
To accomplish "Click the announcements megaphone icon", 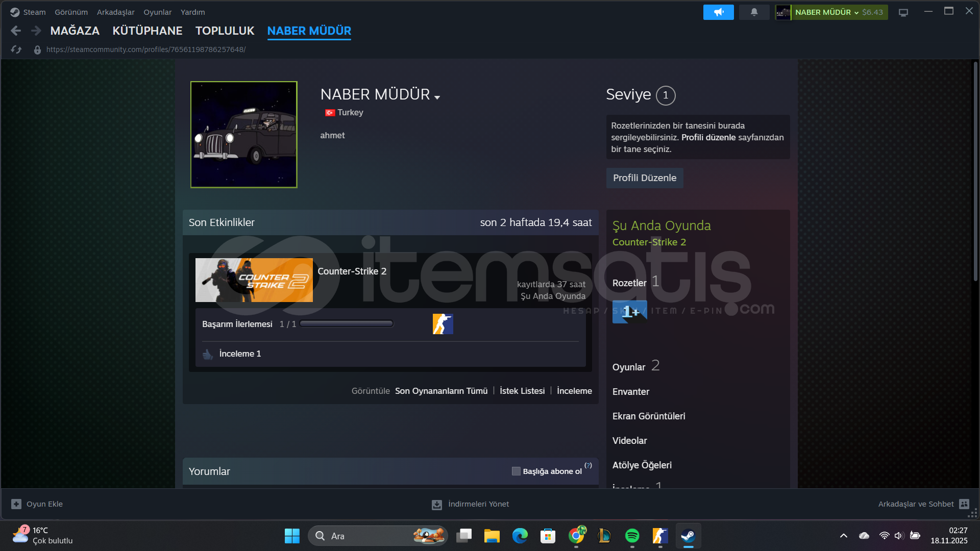I will coord(718,12).
